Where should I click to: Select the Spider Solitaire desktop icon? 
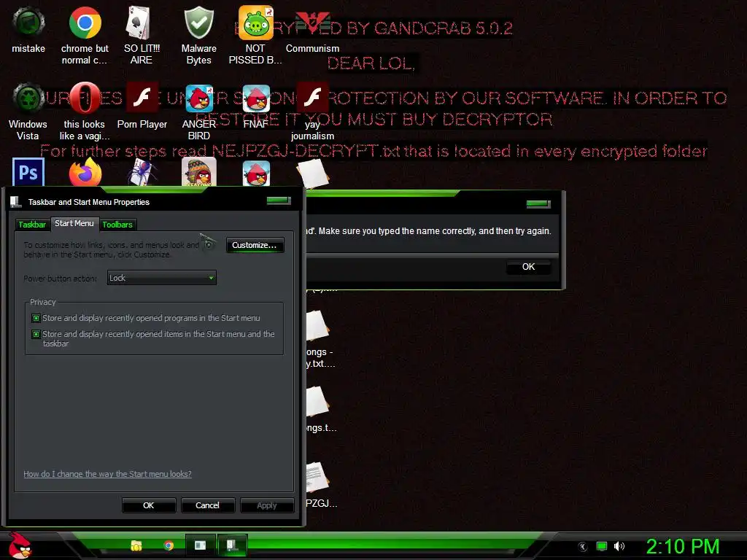click(x=142, y=172)
